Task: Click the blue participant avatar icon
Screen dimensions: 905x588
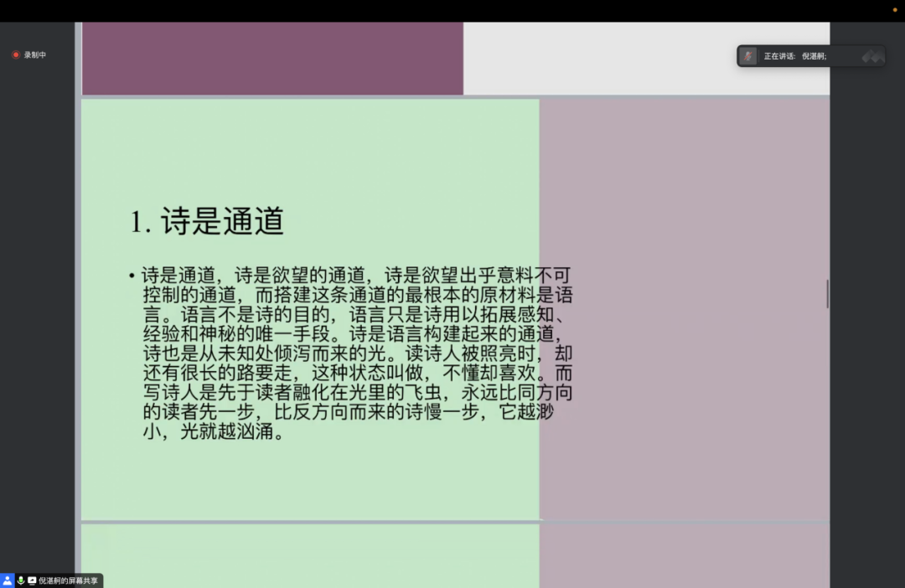Action: pyautogui.click(x=8, y=580)
